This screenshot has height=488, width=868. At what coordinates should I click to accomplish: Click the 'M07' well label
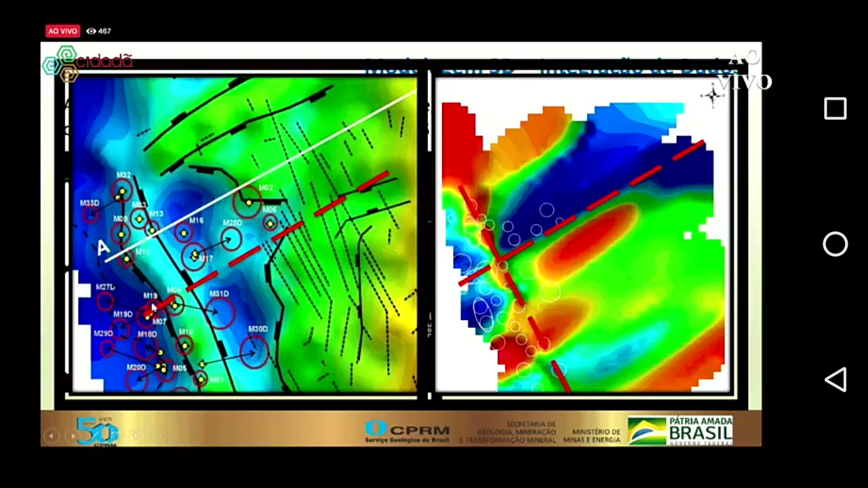point(159,322)
